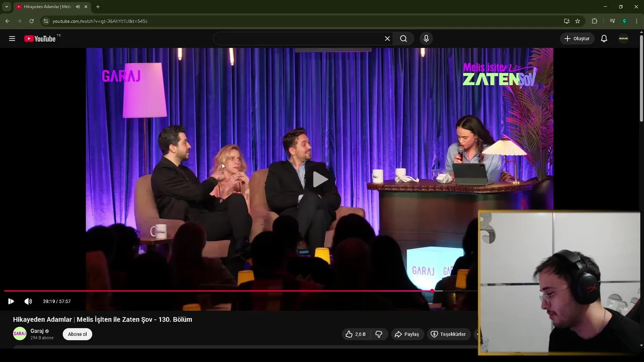
Task: Start voice search with microphone icon
Action: click(x=426, y=39)
